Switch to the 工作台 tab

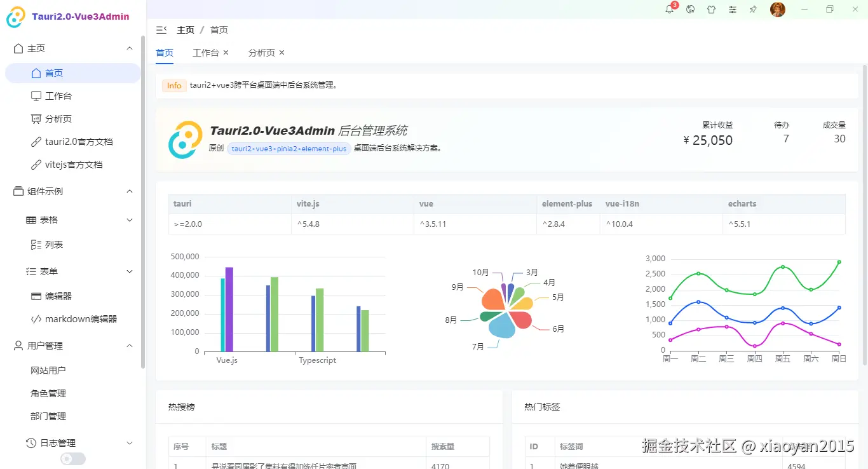[x=205, y=52]
